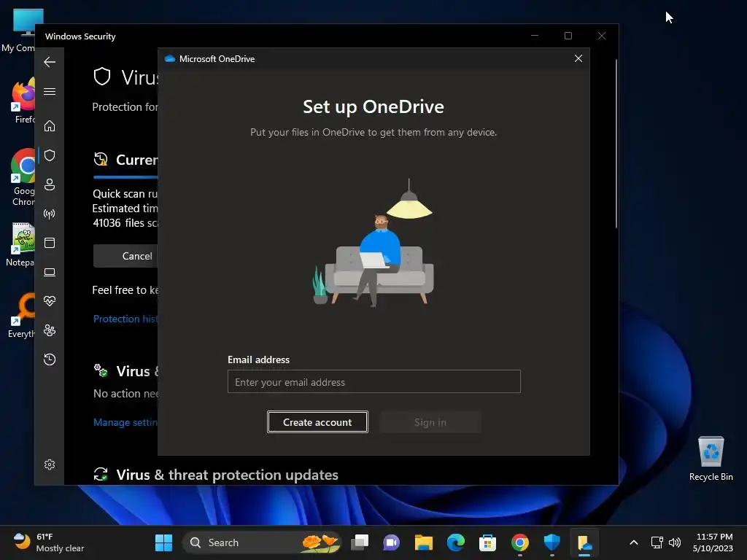Open the Windows Security hamburger menu

50,91
